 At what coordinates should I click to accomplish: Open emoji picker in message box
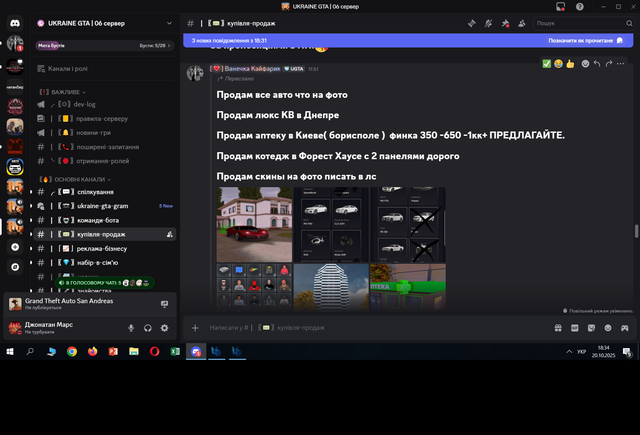point(608,328)
